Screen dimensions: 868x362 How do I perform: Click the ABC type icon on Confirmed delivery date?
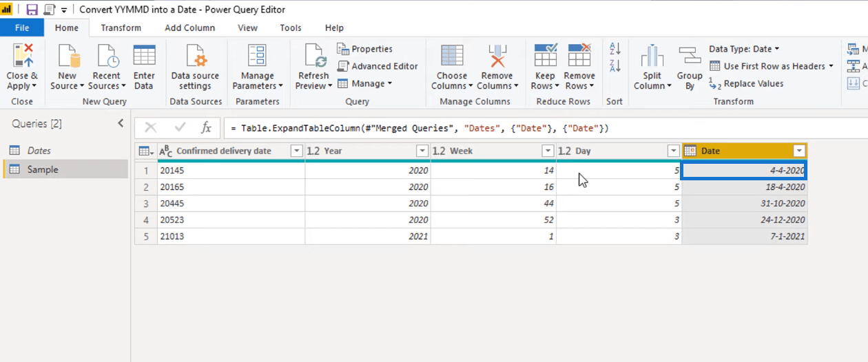click(x=166, y=151)
